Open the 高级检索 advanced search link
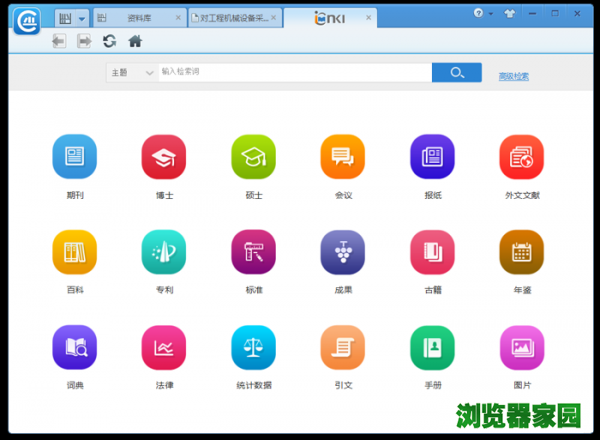Viewport: 600px width, 440px height. pos(514,76)
